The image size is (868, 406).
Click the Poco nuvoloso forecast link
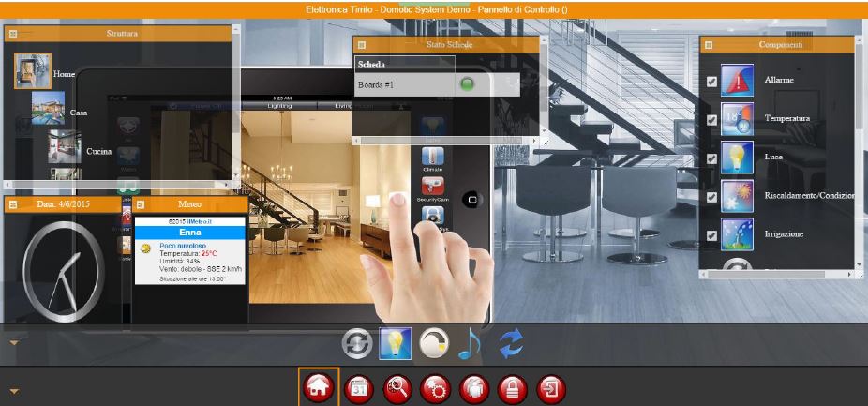(183, 246)
